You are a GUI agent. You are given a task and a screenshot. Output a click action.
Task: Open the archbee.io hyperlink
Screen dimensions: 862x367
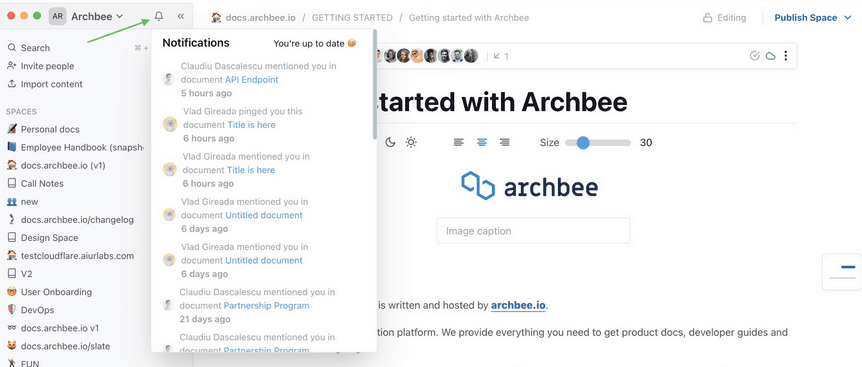point(518,305)
